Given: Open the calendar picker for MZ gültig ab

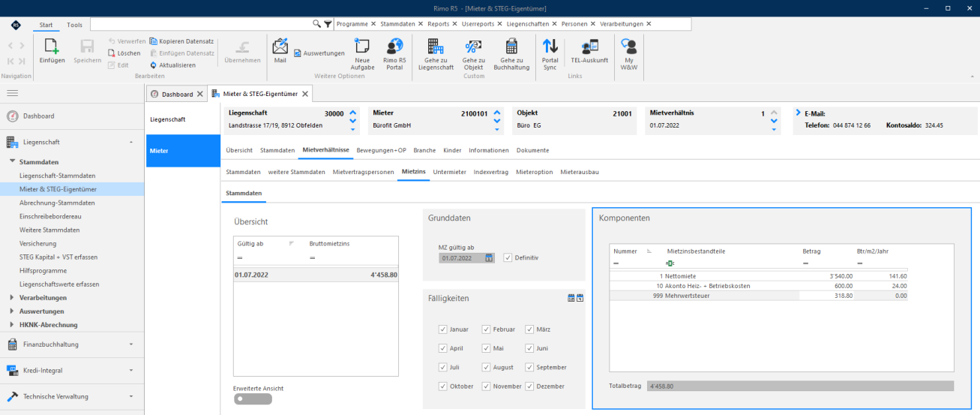Looking at the screenshot, I should (x=489, y=257).
